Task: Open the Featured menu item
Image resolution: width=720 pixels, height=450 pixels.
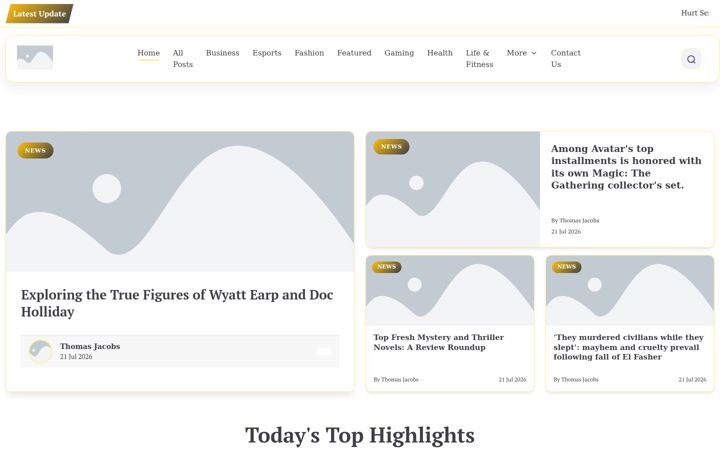Action: pos(354,53)
